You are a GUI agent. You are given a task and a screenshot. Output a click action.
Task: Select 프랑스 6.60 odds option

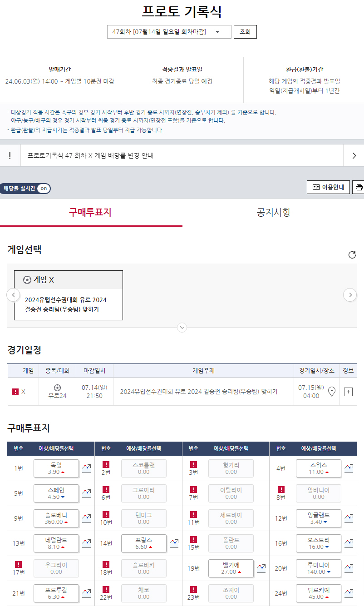click(144, 543)
